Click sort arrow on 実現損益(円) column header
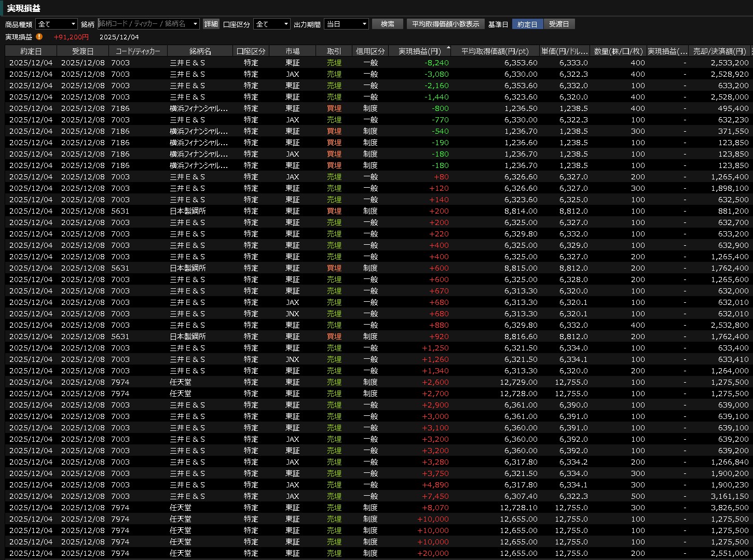The image size is (753, 560). tap(448, 47)
